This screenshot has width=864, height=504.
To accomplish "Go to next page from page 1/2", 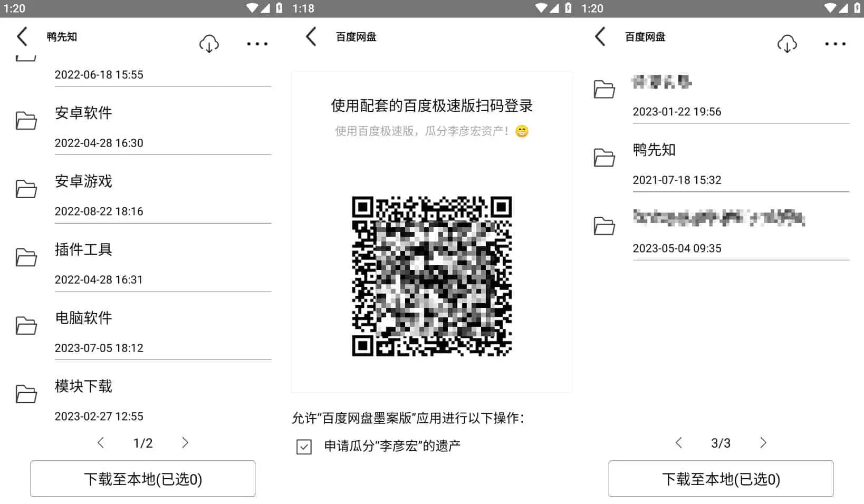I will point(185,443).
